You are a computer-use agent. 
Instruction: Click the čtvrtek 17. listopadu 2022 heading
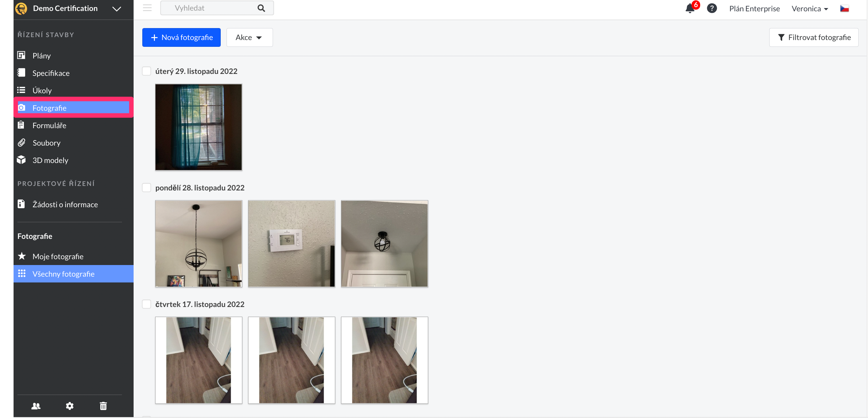(x=200, y=304)
